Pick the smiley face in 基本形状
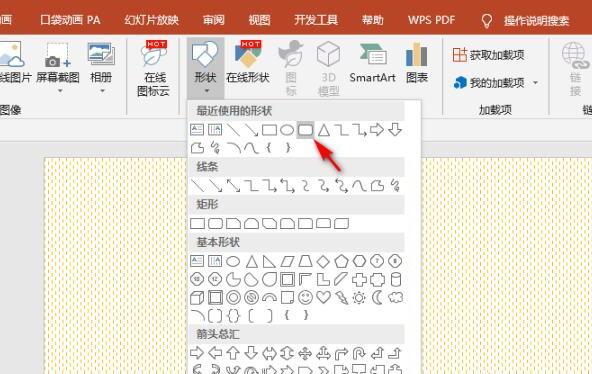 pos(305,297)
